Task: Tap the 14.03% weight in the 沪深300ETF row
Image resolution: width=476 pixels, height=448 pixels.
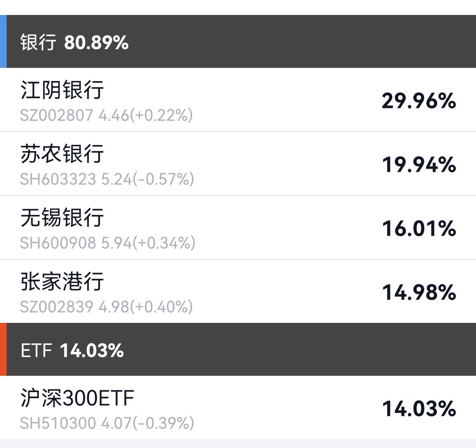Action: [x=419, y=409]
